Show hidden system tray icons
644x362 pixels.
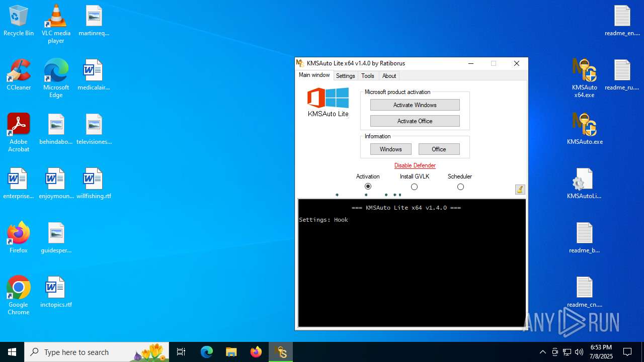point(542,352)
